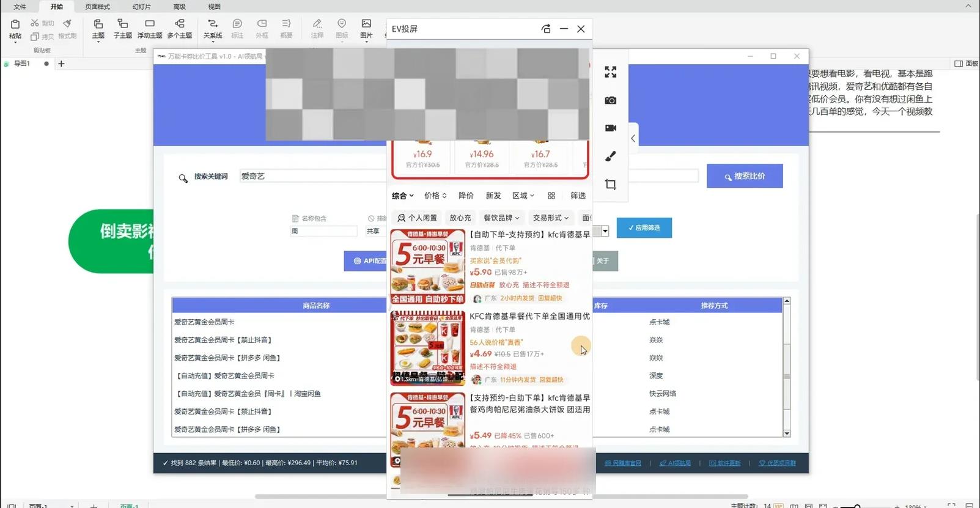Click the EV投屏 rotate screen icon
980x508 pixels.
546,29
